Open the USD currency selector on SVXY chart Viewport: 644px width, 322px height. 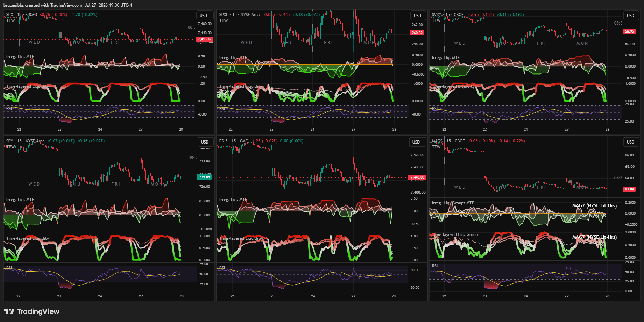tap(630, 16)
